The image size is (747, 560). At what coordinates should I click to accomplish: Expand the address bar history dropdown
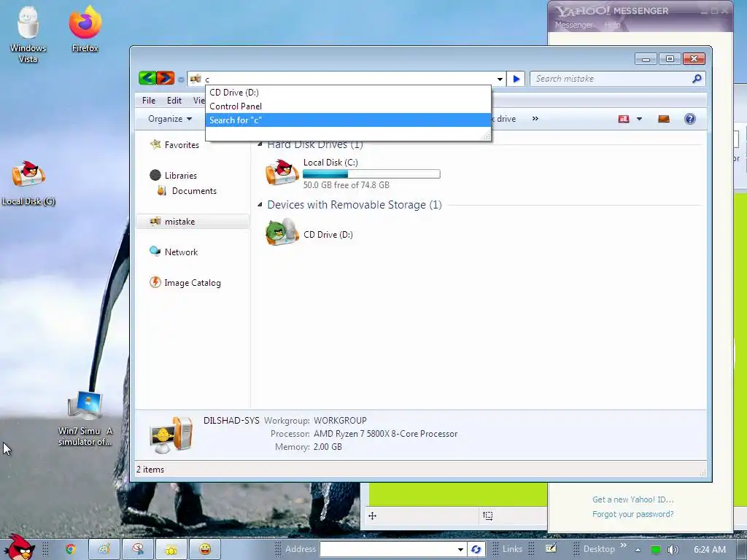pyautogui.click(x=500, y=79)
